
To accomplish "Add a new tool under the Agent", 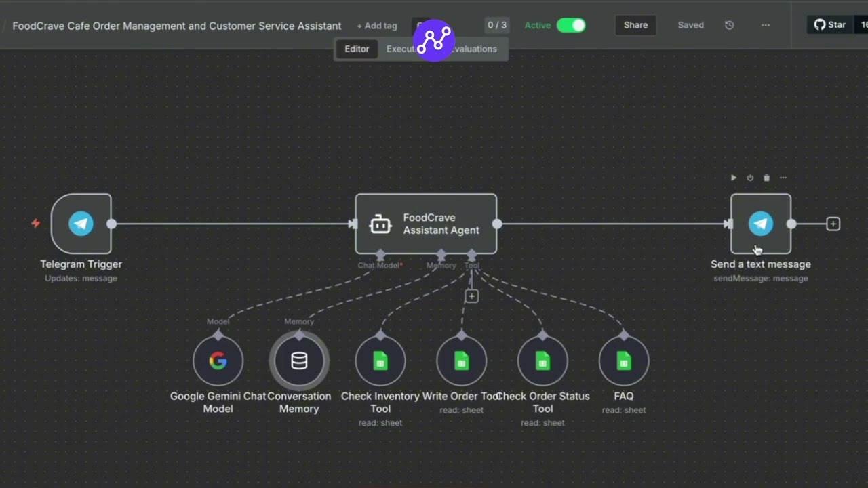I will (471, 296).
